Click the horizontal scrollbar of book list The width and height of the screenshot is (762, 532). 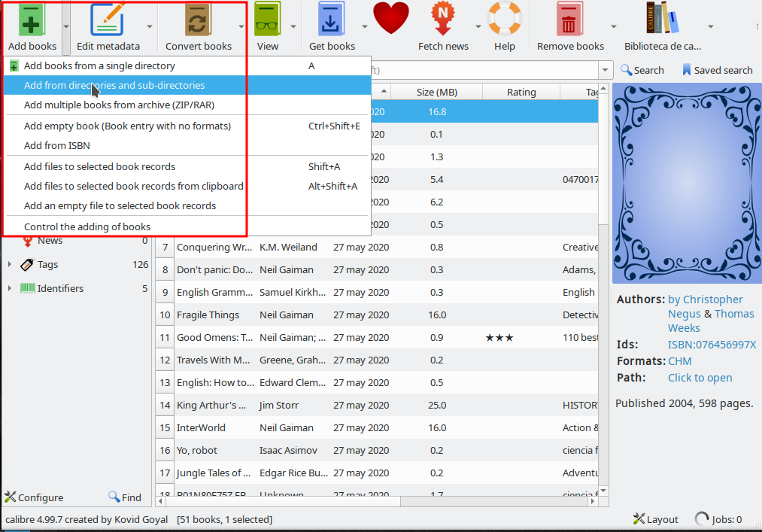tap(282, 501)
